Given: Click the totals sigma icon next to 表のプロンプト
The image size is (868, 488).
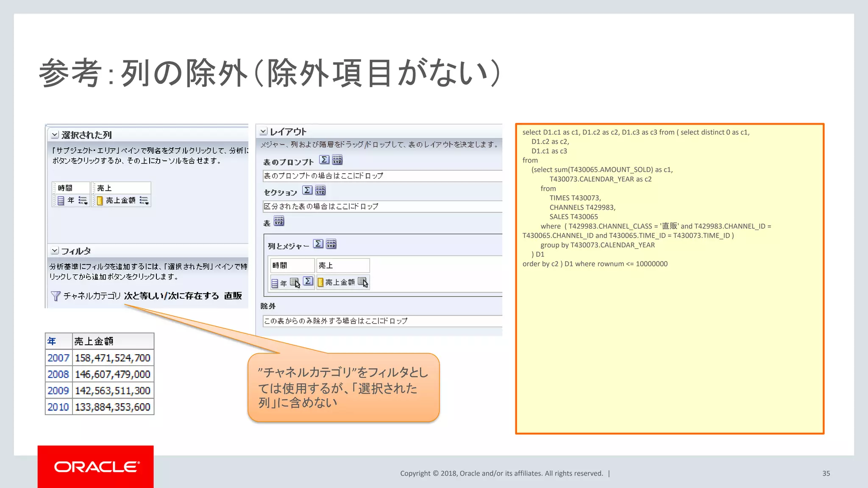Looking at the screenshot, I should 324,160.
